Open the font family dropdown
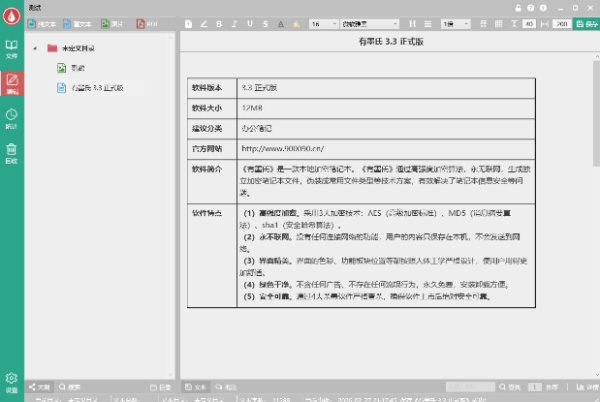Image resolution: width=600 pixels, height=402 pixels. (370, 24)
